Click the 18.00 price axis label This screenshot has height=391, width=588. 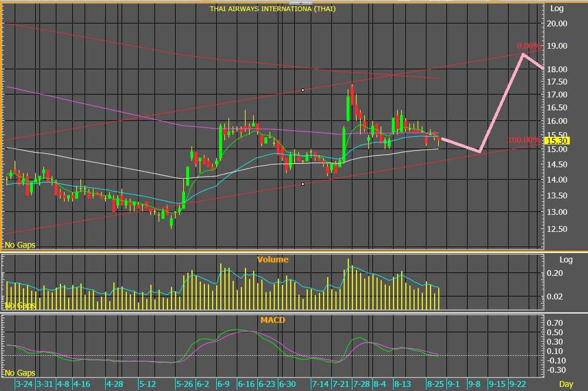point(557,69)
